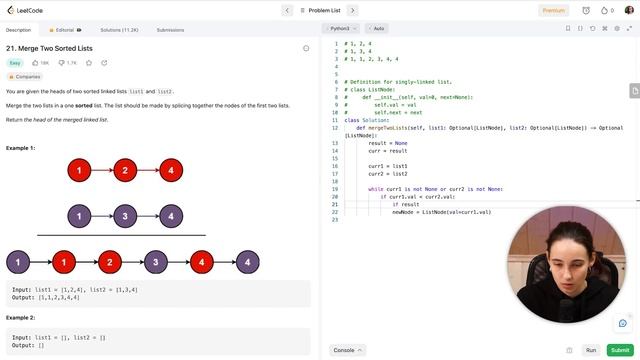
Task: Click code line 21 'if result'
Action: (406, 204)
